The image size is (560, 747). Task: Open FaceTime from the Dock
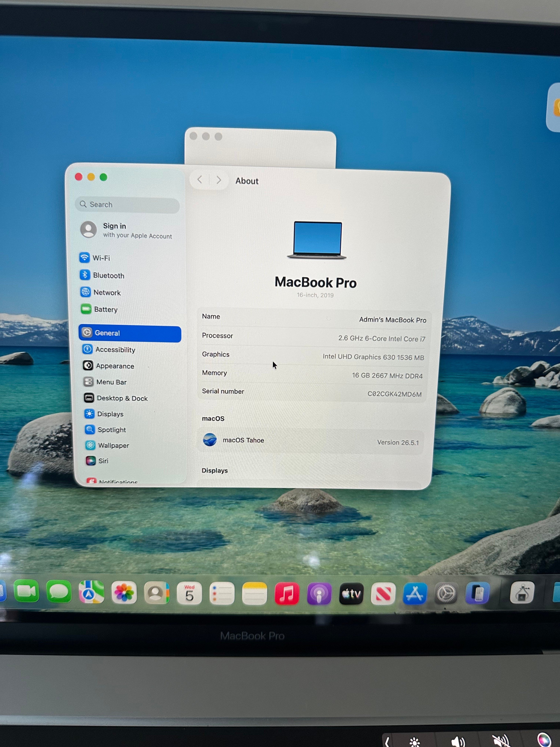pyautogui.click(x=27, y=591)
